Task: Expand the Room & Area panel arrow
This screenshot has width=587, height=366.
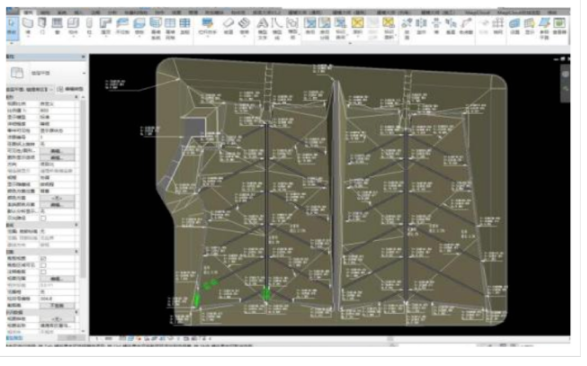Action: (350, 43)
